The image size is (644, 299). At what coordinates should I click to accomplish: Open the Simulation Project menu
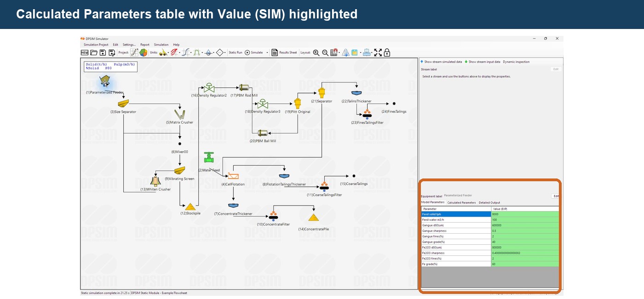[x=96, y=45]
